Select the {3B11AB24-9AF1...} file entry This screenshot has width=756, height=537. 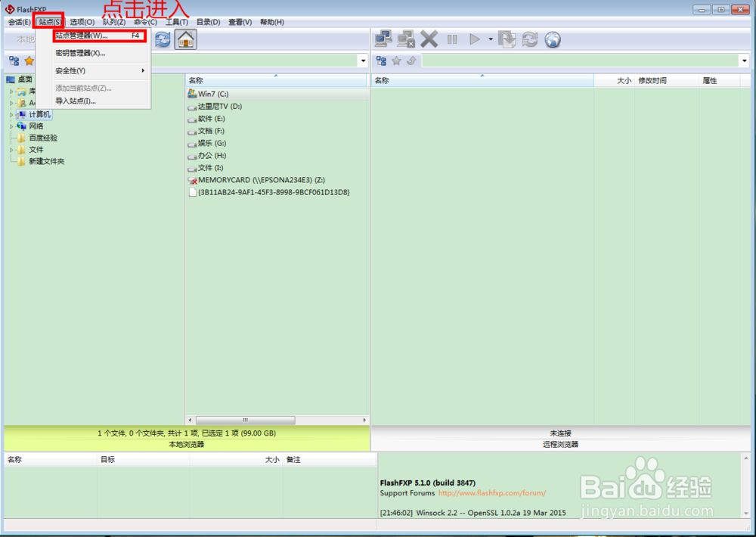tap(274, 193)
